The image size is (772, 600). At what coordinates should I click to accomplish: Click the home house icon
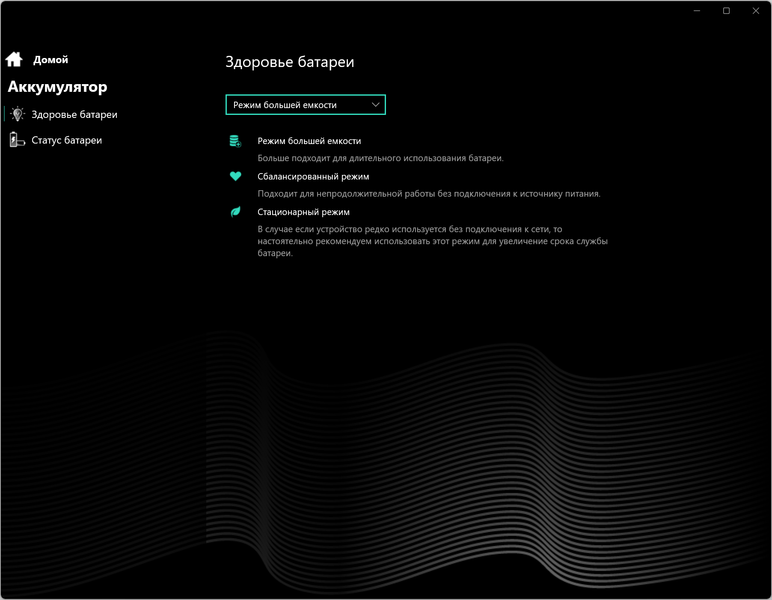[14, 59]
